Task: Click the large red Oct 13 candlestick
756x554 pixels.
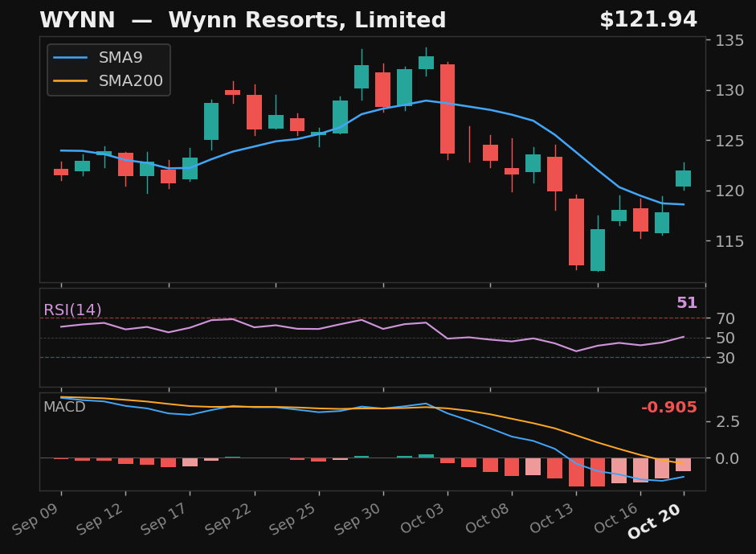Action: click(x=576, y=232)
